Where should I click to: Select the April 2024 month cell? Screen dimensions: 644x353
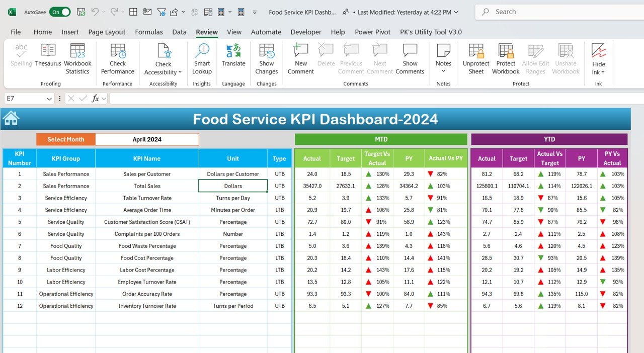click(147, 139)
